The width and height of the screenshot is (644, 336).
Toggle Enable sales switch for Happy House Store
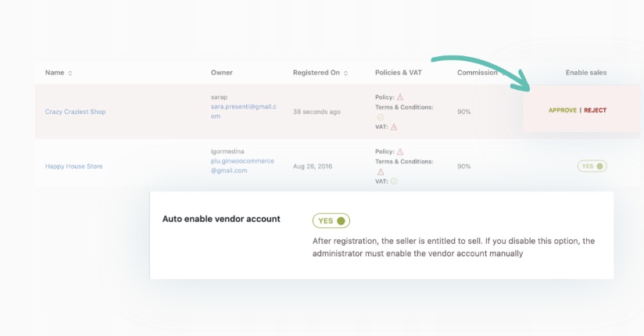[592, 166]
